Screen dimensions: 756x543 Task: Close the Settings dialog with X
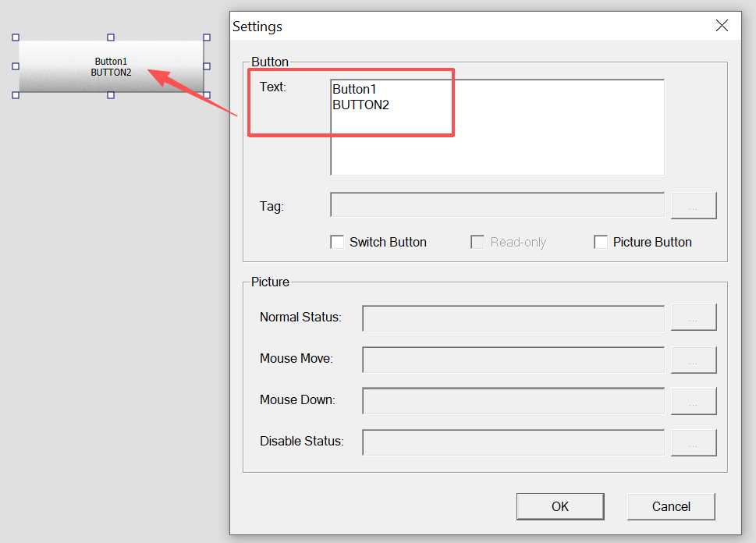tap(722, 26)
